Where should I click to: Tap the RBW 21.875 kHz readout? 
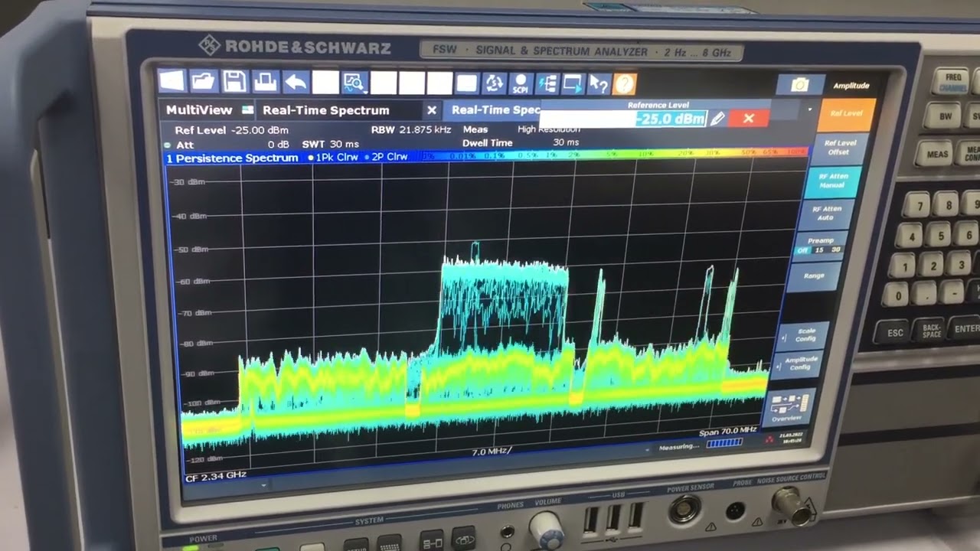410,130
